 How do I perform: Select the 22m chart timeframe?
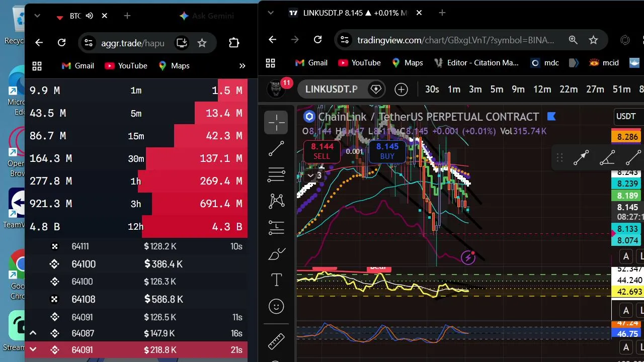pos(569,89)
